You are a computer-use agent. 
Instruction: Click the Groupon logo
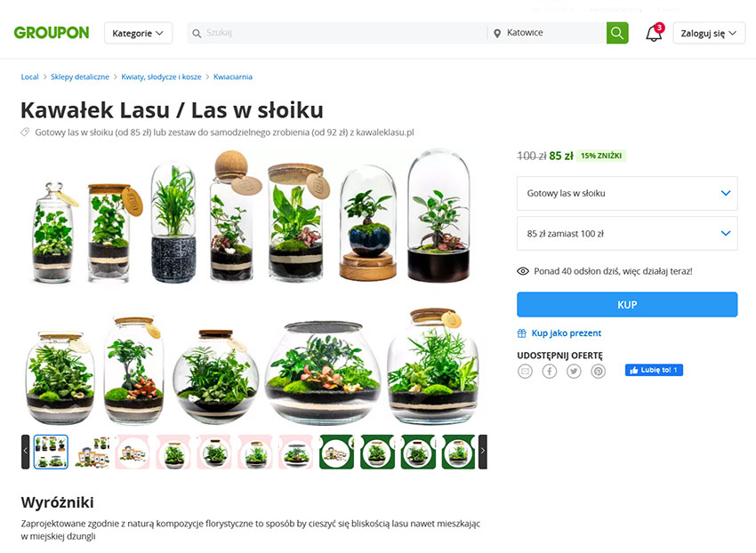click(52, 33)
